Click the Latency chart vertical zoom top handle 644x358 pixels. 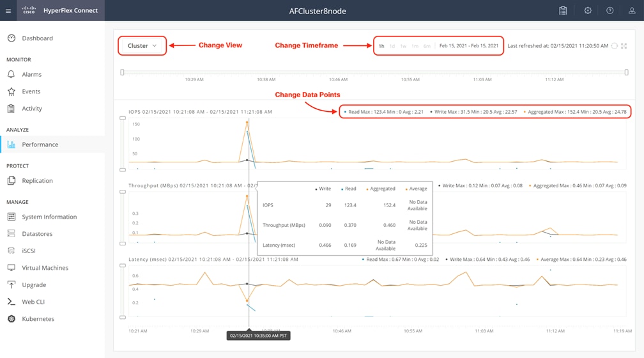point(123,265)
